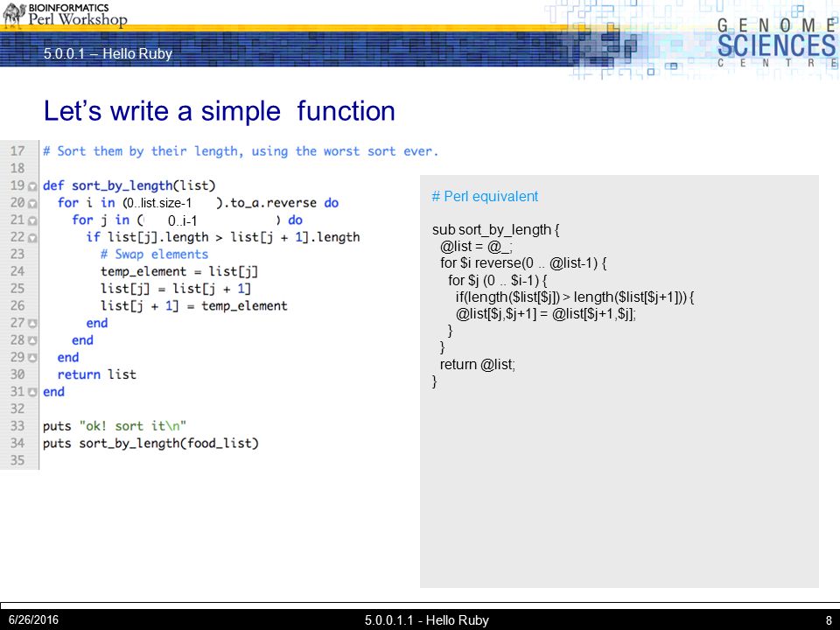Viewport: 840px width, 630px height.
Task: Click the Perl 'if(length($list[$j])' line
Action: point(576,297)
